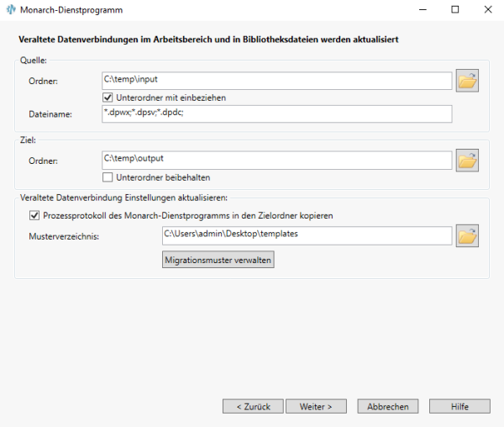
Task: Browse for the target folder (Ziel)
Action: 468,160
